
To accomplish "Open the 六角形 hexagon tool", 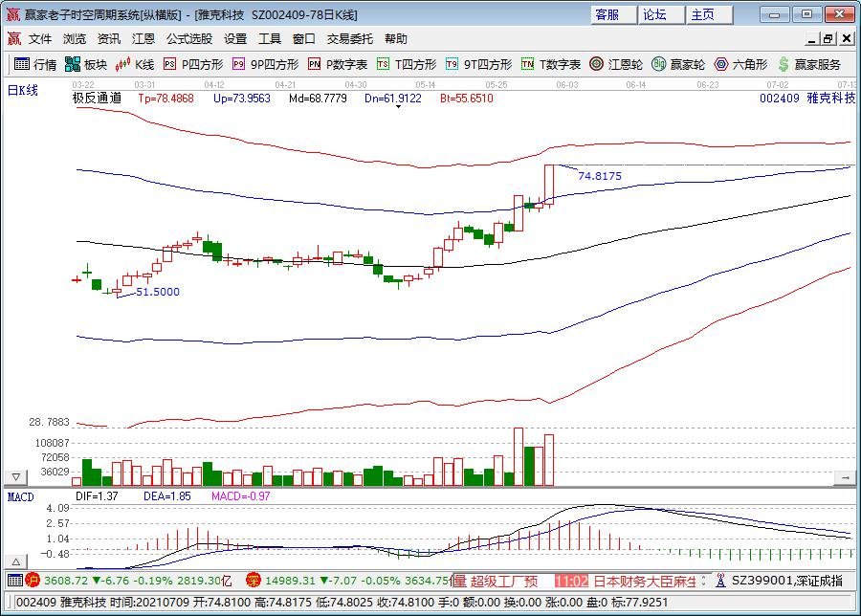I will (x=740, y=64).
